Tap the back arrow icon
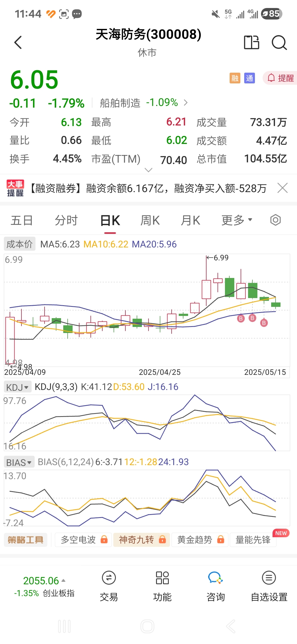The image size is (297, 644). click(18, 42)
